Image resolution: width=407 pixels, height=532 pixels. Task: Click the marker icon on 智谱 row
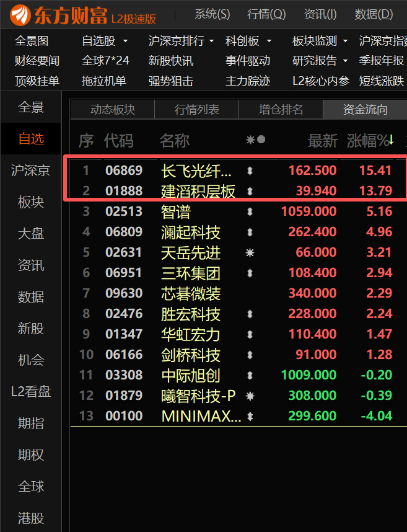tap(250, 211)
